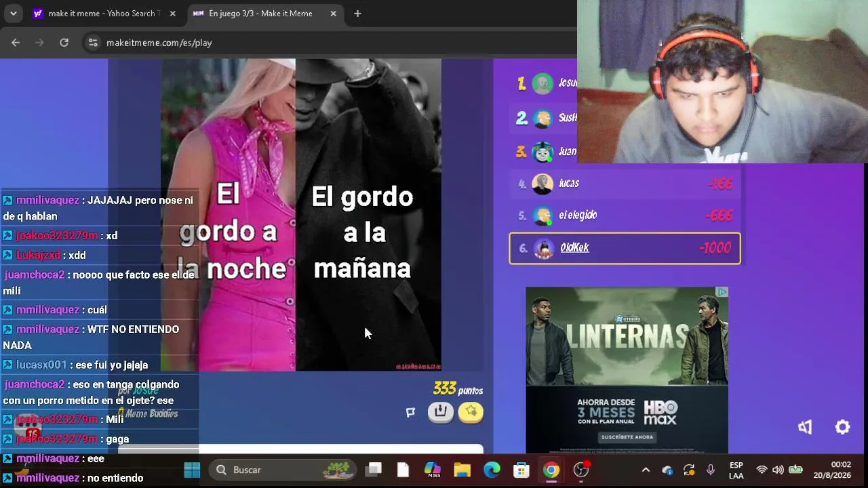The height and width of the screenshot is (488, 868).
Task: Open OneDrive from the system tray
Action: pyautogui.click(x=667, y=470)
